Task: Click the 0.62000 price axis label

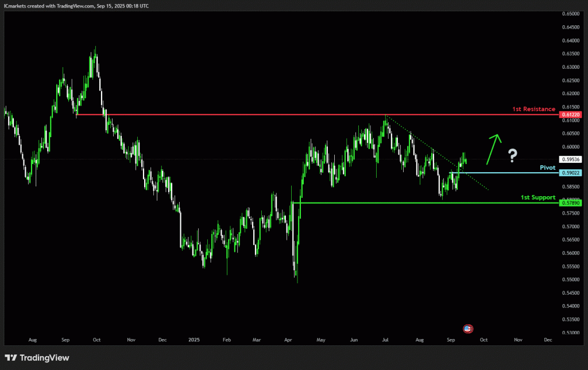Action: (x=570, y=94)
